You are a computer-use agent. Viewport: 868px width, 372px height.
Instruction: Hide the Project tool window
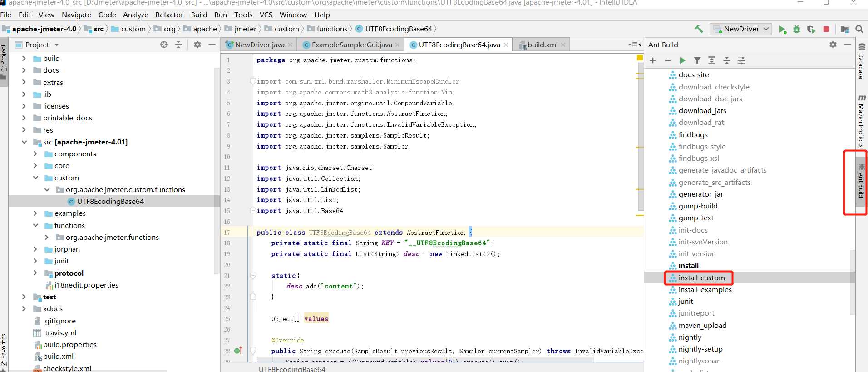(x=212, y=45)
